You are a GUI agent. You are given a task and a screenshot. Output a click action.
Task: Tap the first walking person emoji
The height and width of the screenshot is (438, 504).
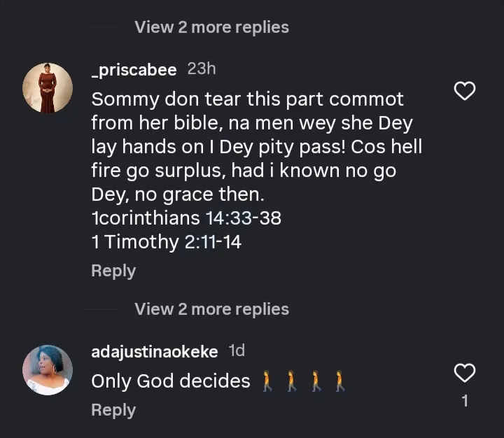[x=267, y=381]
